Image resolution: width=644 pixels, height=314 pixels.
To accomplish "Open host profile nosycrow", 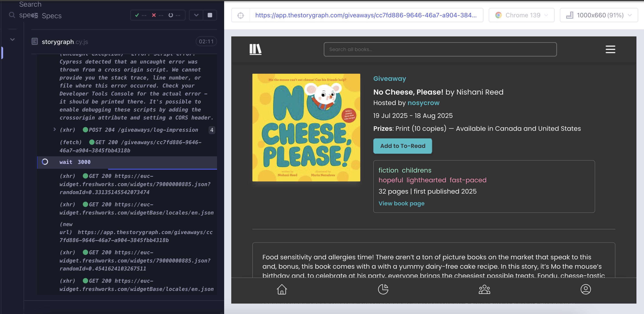I will pyautogui.click(x=423, y=103).
